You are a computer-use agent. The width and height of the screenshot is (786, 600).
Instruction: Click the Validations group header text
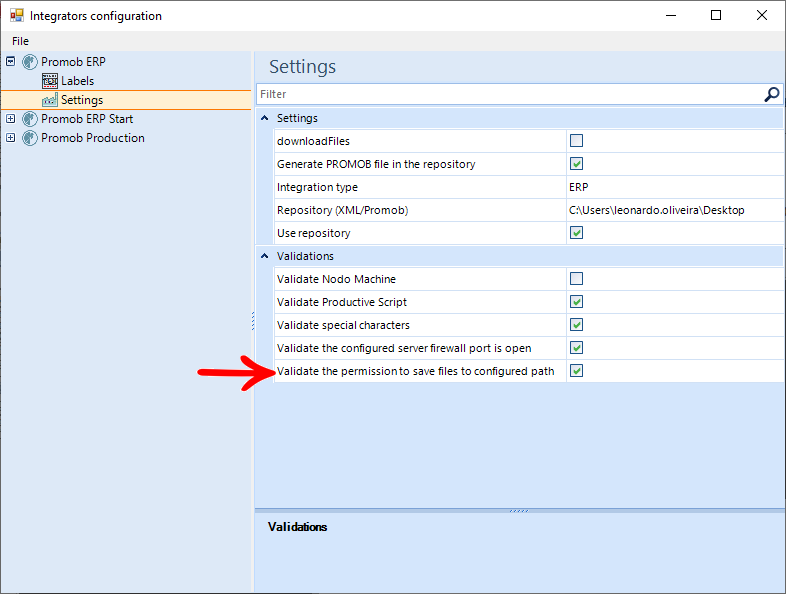click(x=305, y=256)
